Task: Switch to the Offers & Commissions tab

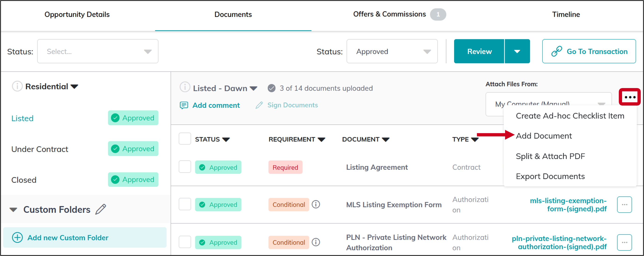Action: 389,14
